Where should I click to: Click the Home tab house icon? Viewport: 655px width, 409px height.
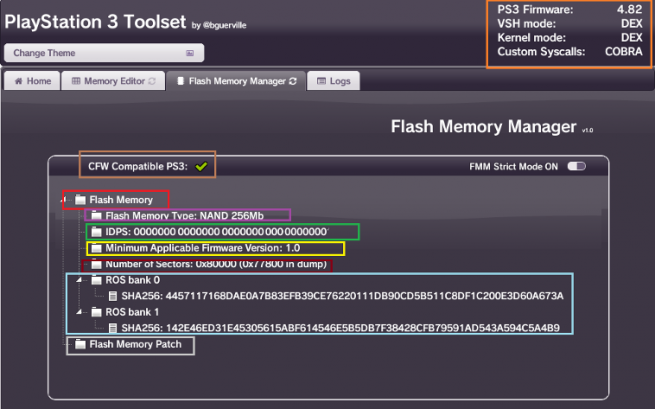(x=18, y=81)
